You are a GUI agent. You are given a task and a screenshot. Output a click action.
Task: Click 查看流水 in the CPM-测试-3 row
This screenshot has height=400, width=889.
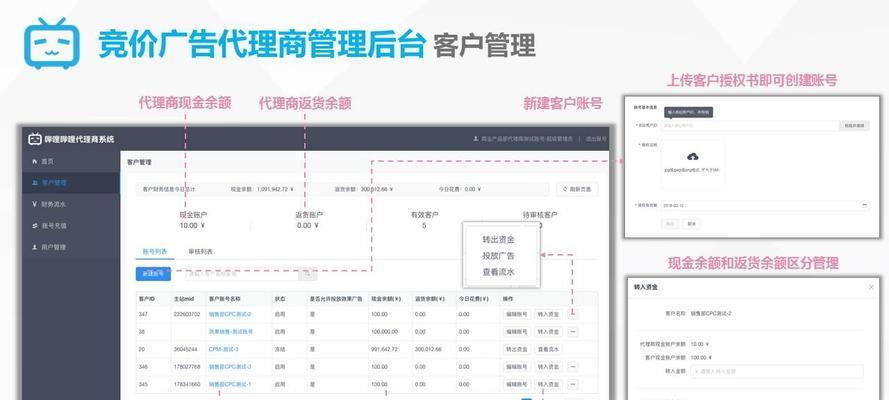[548, 350]
